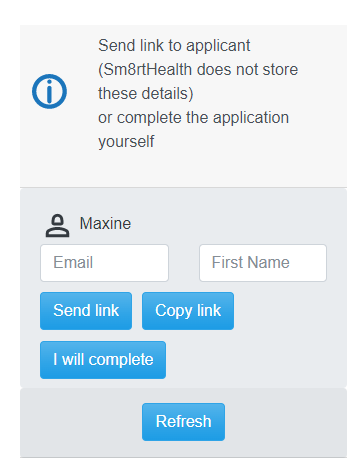Click the 'Send link to applicant' heading text
The width and height of the screenshot is (364, 472).
174,45
